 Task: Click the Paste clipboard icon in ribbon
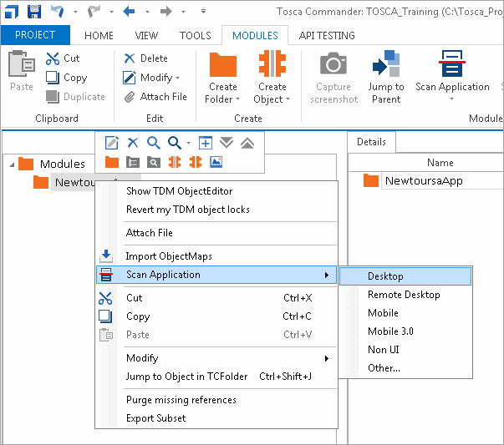coord(22,63)
